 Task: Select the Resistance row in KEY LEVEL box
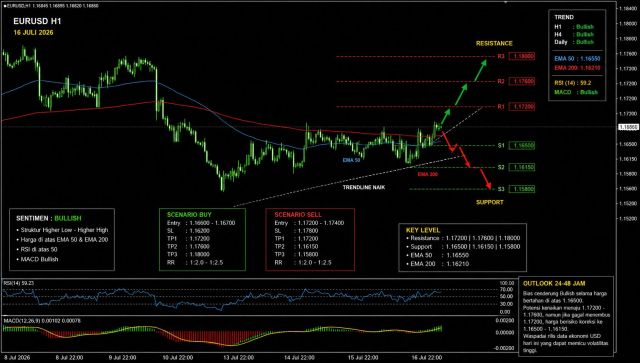(x=463, y=238)
